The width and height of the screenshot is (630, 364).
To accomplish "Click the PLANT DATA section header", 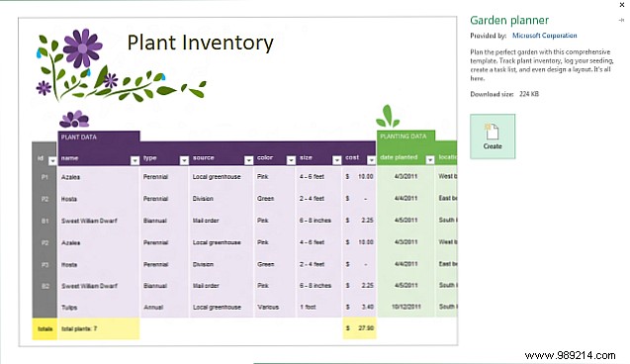I will click(x=99, y=136).
